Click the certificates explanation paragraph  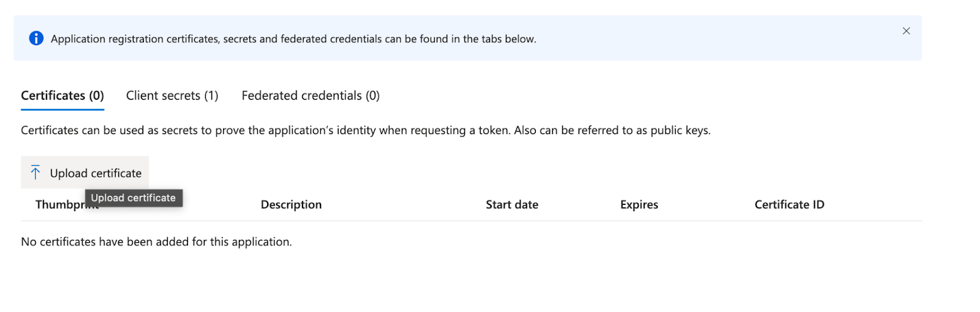[x=366, y=130]
